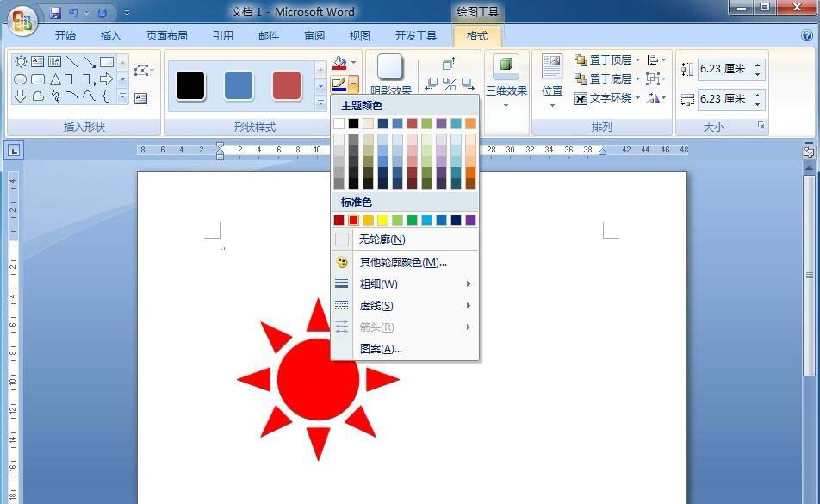Click the edit shape points icon

point(143,70)
